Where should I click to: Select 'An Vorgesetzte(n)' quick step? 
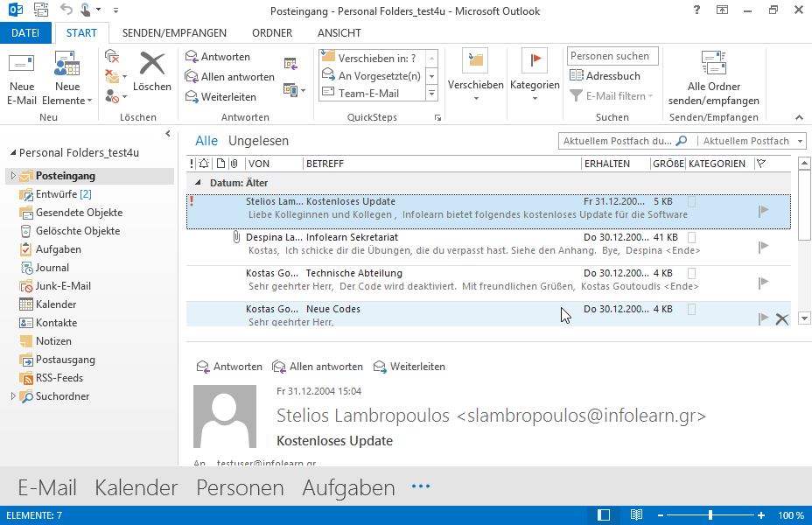[x=371, y=76]
